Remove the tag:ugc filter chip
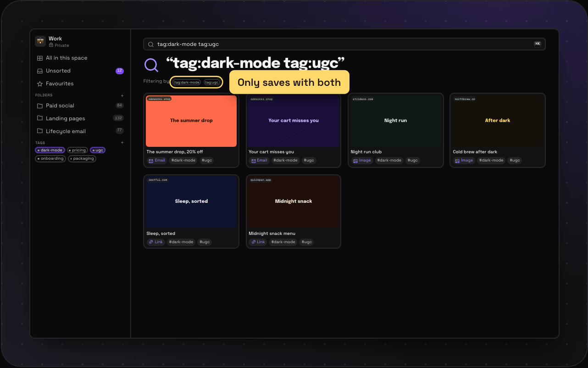This screenshot has width=588, height=368. click(211, 83)
